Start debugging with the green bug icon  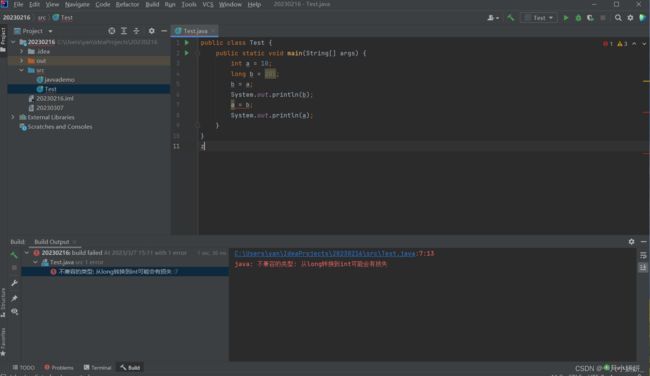click(x=578, y=18)
